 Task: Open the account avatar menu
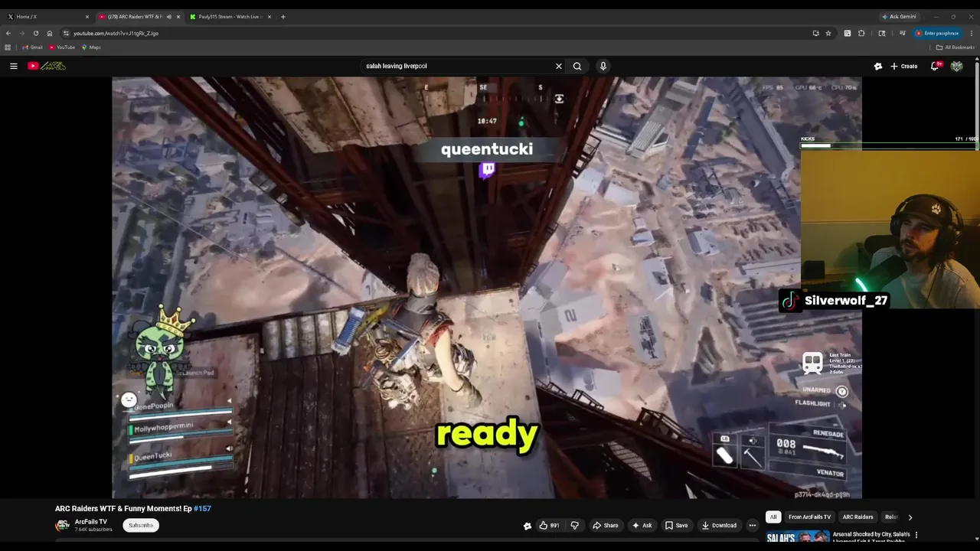point(956,66)
